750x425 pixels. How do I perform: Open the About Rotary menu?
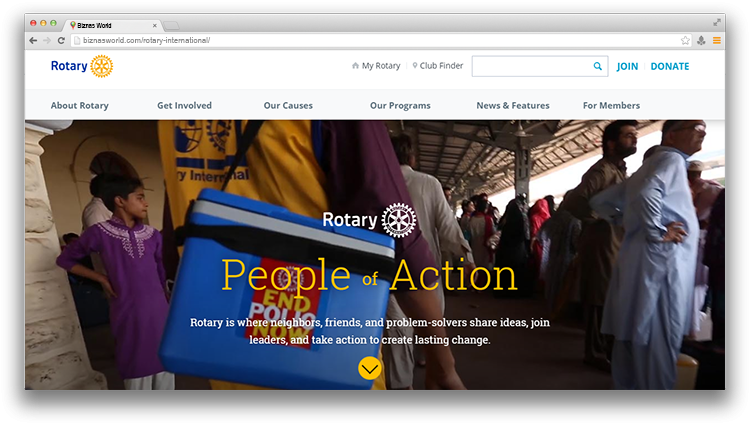click(79, 105)
